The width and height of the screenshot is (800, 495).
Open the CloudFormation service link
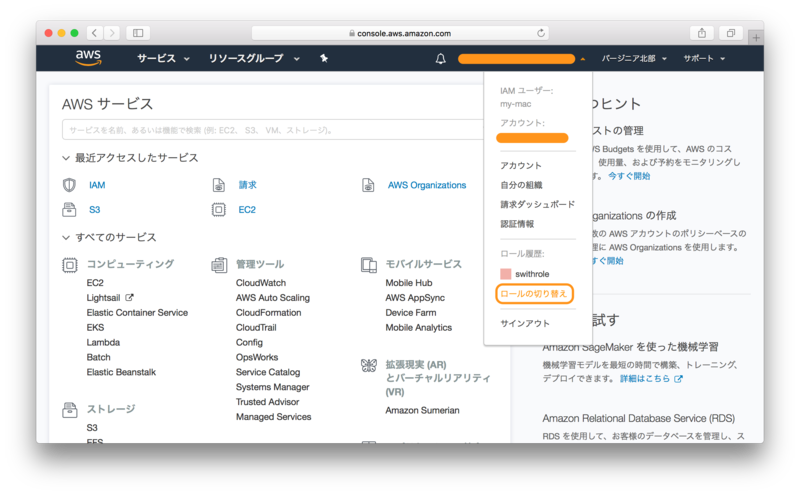click(x=268, y=312)
